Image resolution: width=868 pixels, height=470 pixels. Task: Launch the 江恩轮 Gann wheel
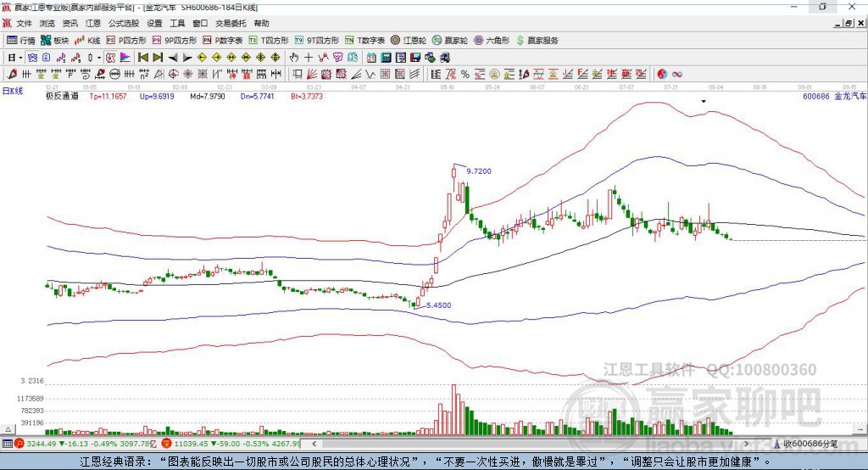click(409, 41)
